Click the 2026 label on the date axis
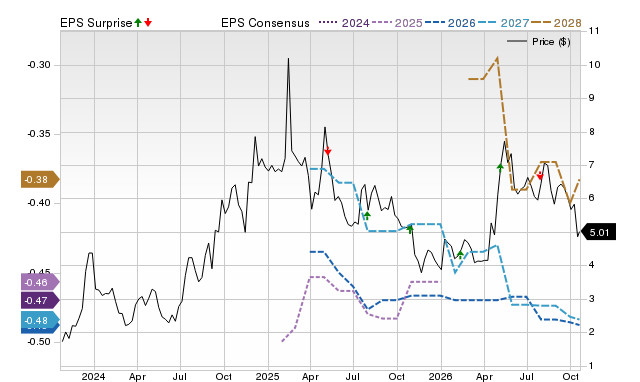Screen dimensions: 640x382 [440, 376]
